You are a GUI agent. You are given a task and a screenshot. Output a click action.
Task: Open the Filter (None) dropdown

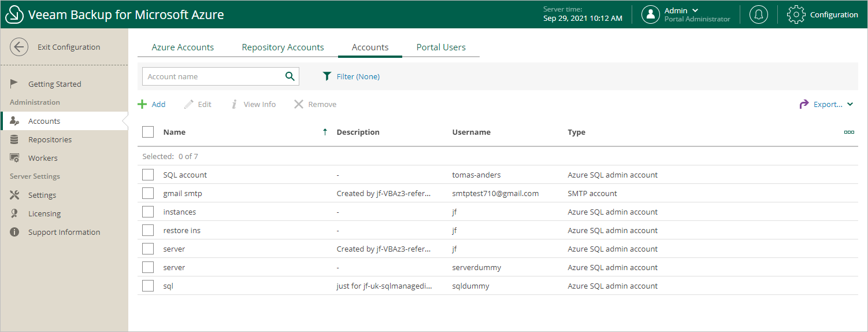[351, 76]
